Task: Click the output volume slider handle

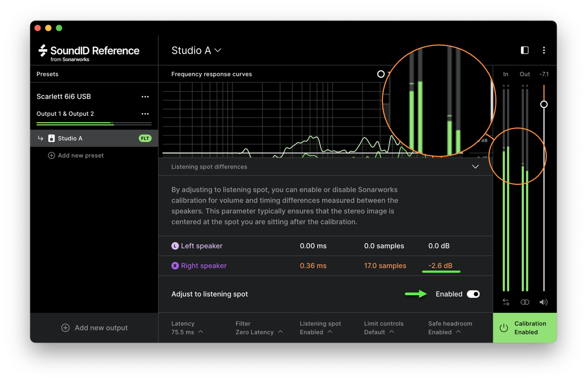Action: 544,104
